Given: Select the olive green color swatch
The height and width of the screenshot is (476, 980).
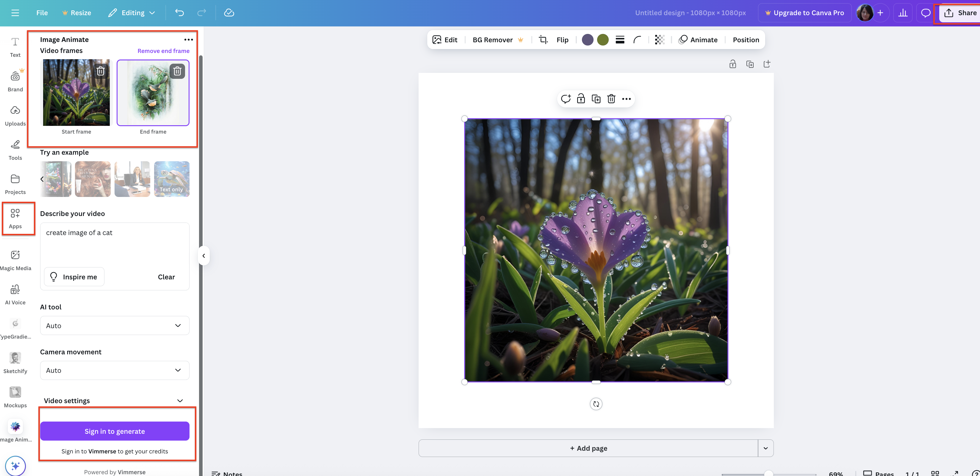Looking at the screenshot, I should (603, 40).
